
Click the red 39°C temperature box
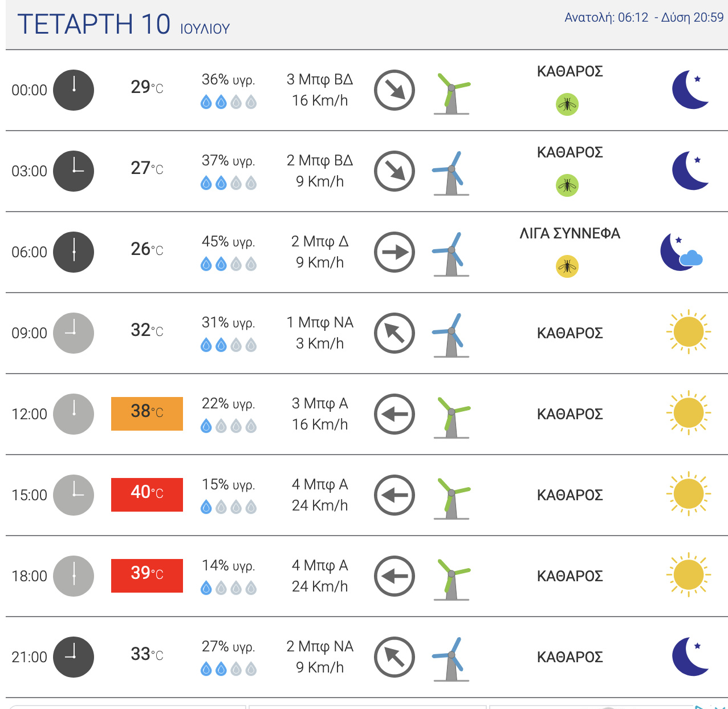147,576
